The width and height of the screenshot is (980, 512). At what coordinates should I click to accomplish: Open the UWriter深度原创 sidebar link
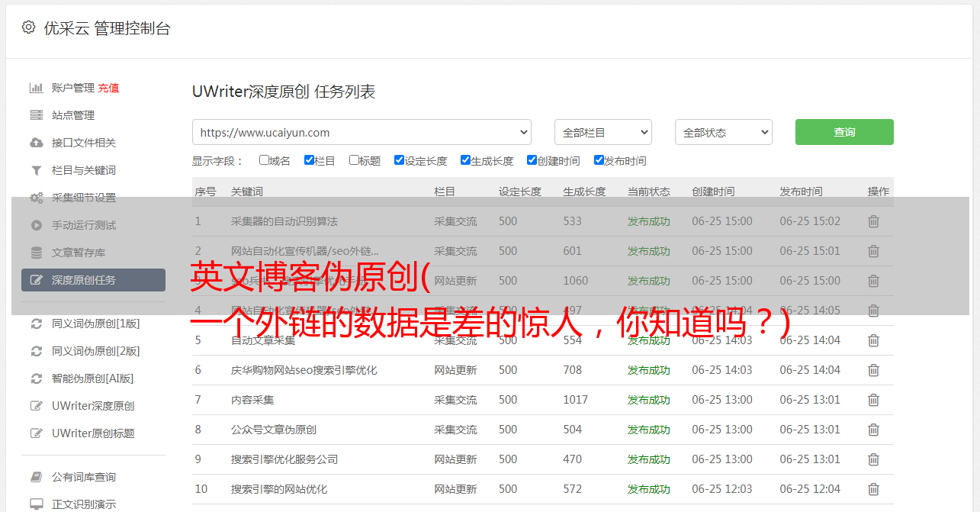click(x=93, y=406)
